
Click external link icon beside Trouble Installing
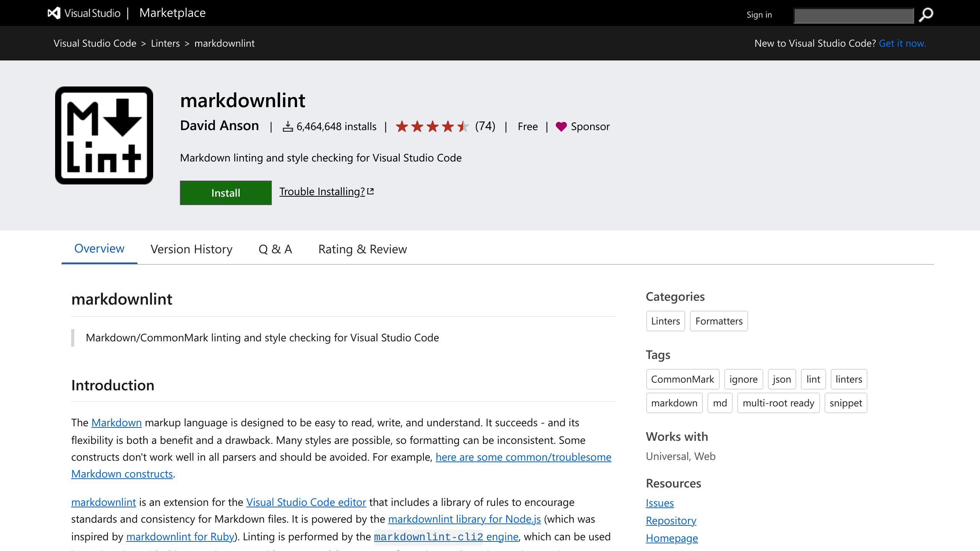click(x=370, y=191)
